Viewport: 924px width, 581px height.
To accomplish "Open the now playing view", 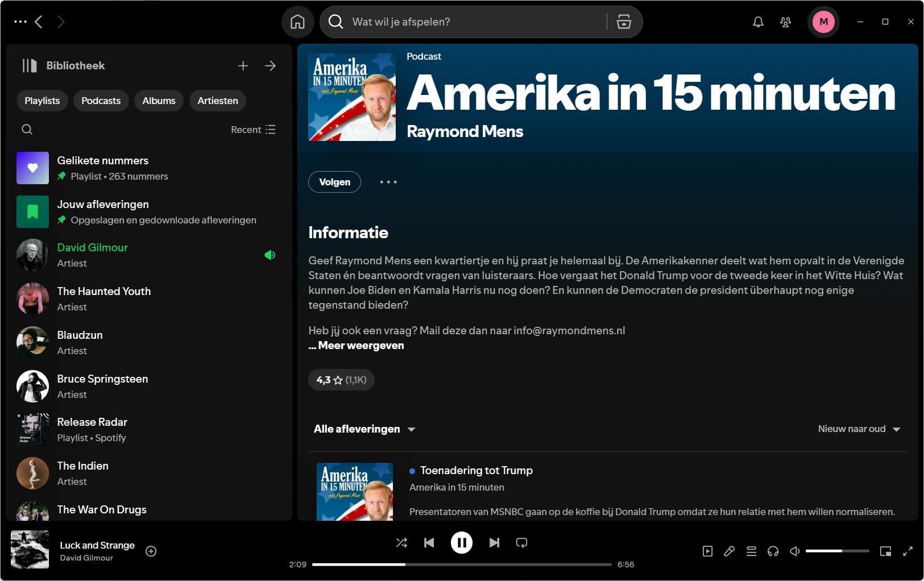I will tap(707, 551).
